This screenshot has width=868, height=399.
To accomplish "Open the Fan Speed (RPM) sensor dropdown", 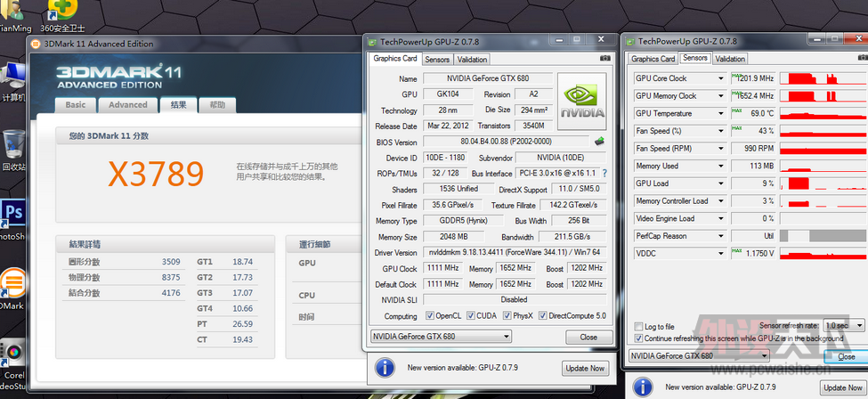I will (x=721, y=149).
